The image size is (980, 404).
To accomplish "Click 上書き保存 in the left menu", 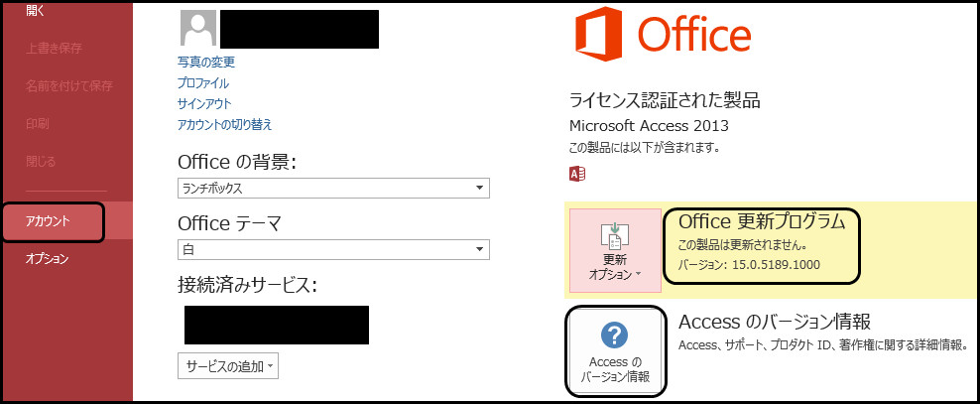I will (54, 49).
